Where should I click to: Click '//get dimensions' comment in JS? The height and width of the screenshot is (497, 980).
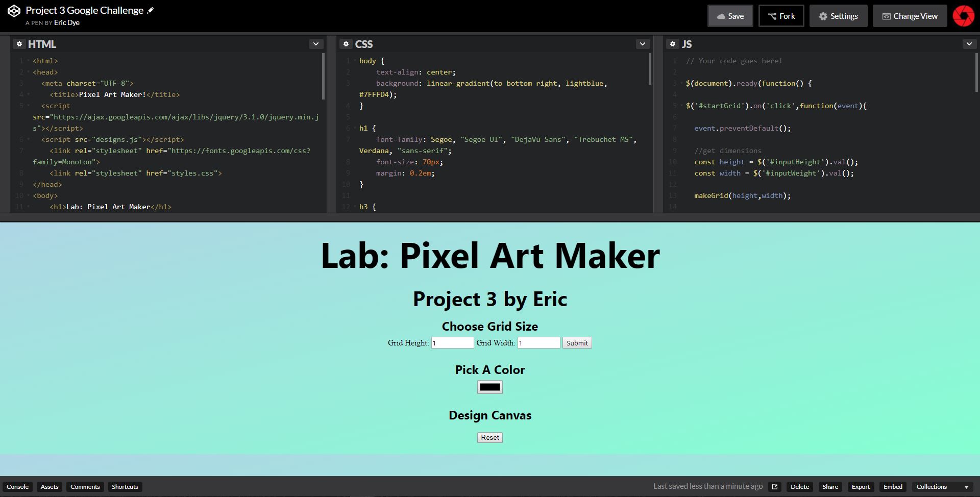tap(728, 151)
